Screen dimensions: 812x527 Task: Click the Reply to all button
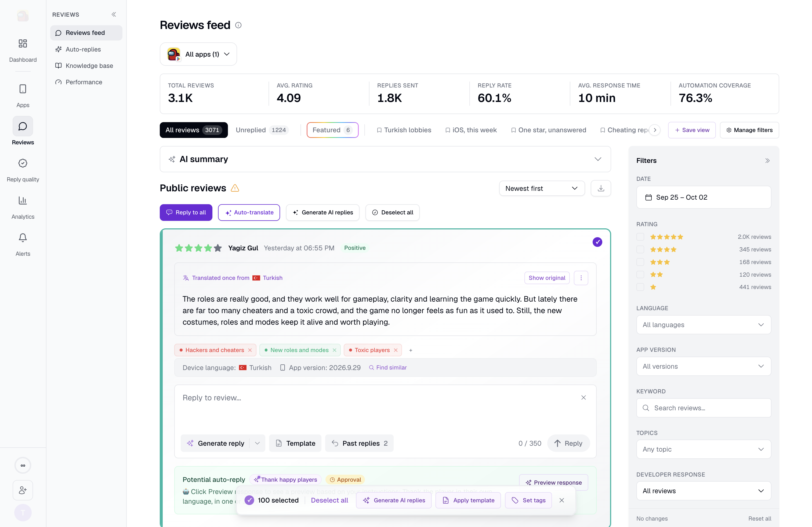point(186,212)
